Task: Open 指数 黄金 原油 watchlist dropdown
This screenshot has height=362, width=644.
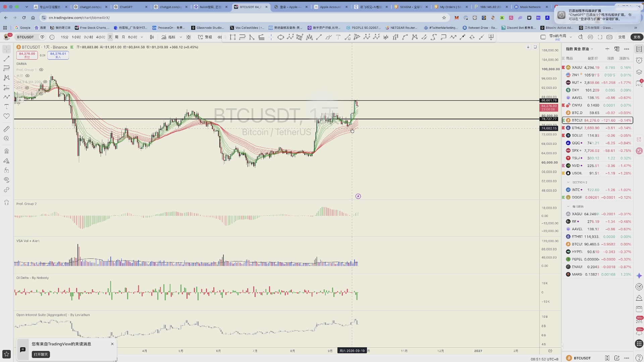Action: pyautogui.click(x=580, y=49)
